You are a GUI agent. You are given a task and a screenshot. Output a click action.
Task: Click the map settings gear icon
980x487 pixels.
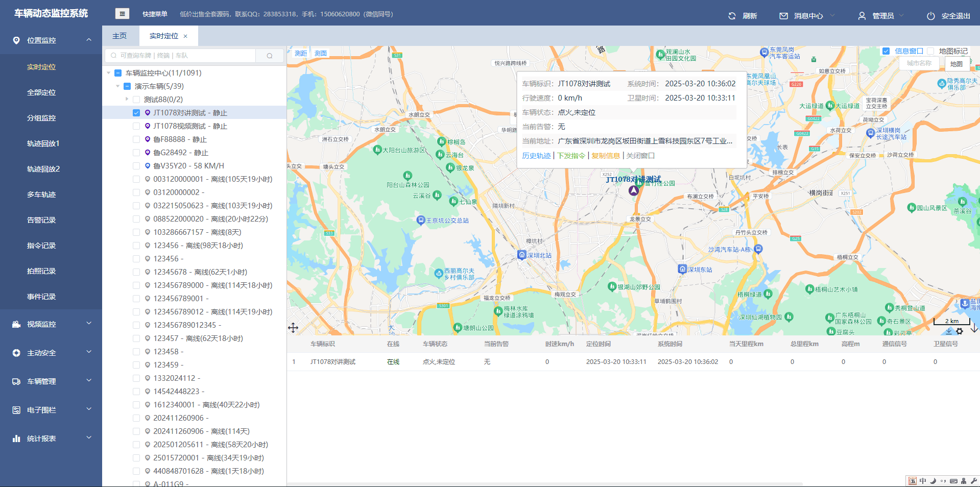(960, 331)
